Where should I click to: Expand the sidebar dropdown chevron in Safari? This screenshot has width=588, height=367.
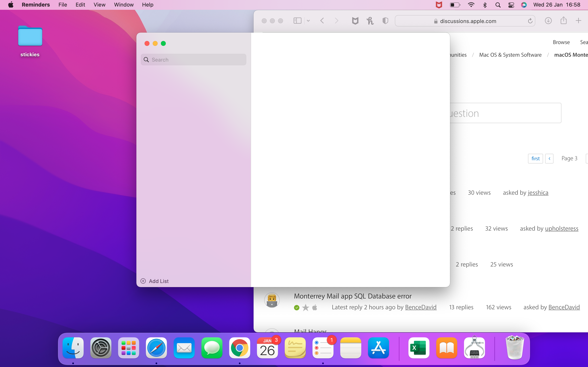pos(308,21)
